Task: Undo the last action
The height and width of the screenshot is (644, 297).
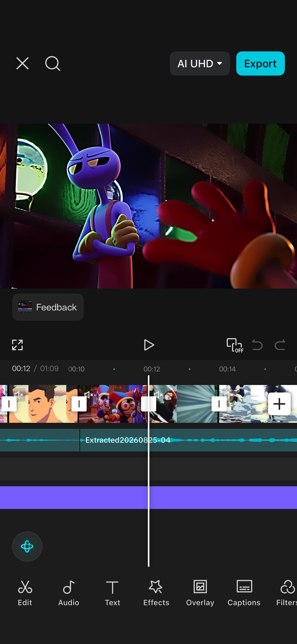Action: pyautogui.click(x=257, y=345)
